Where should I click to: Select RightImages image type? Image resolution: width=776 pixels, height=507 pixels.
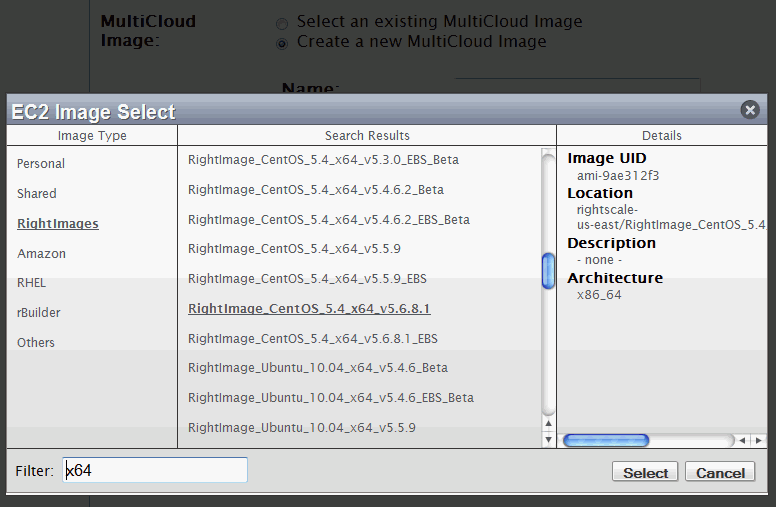[58, 223]
